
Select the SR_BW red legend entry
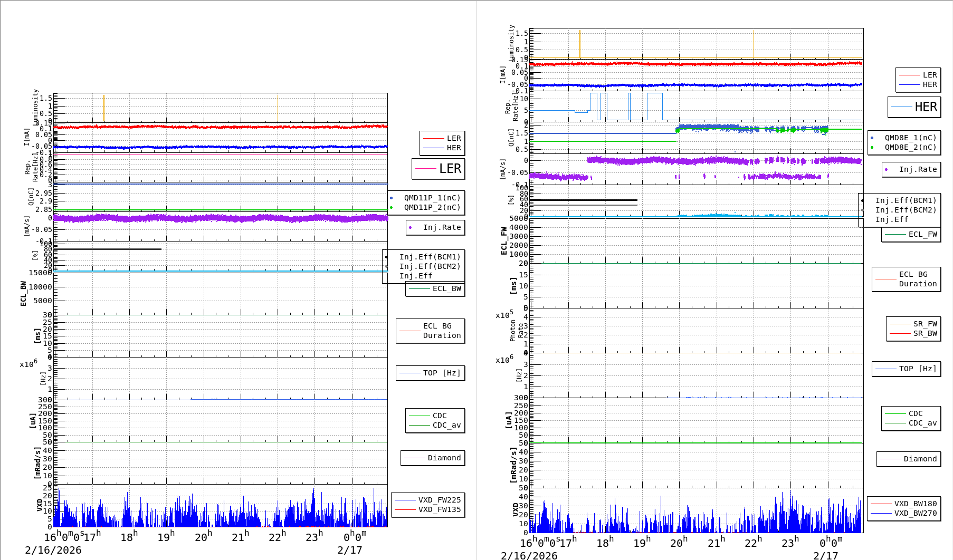pos(913,333)
